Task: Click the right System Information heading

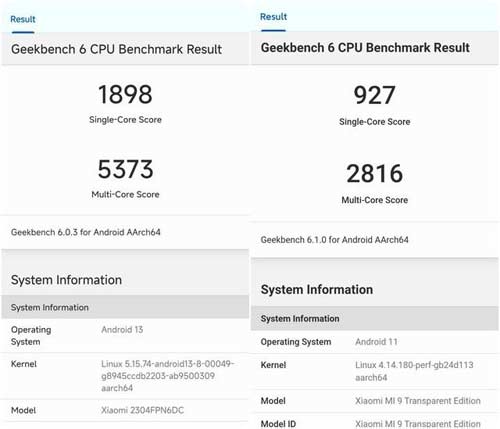Action: (317, 290)
